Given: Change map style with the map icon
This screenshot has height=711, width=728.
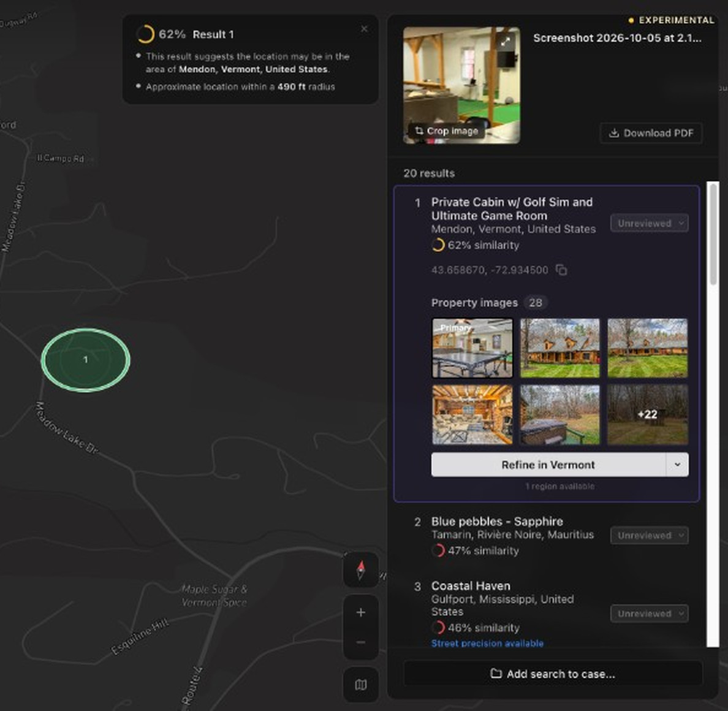Looking at the screenshot, I should point(361,685).
